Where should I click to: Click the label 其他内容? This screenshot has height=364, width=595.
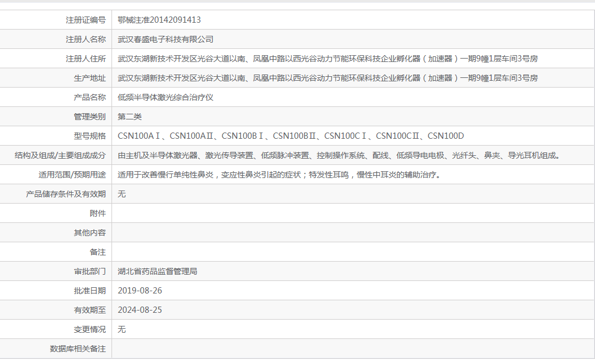pyautogui.click(x=89, y=233)
